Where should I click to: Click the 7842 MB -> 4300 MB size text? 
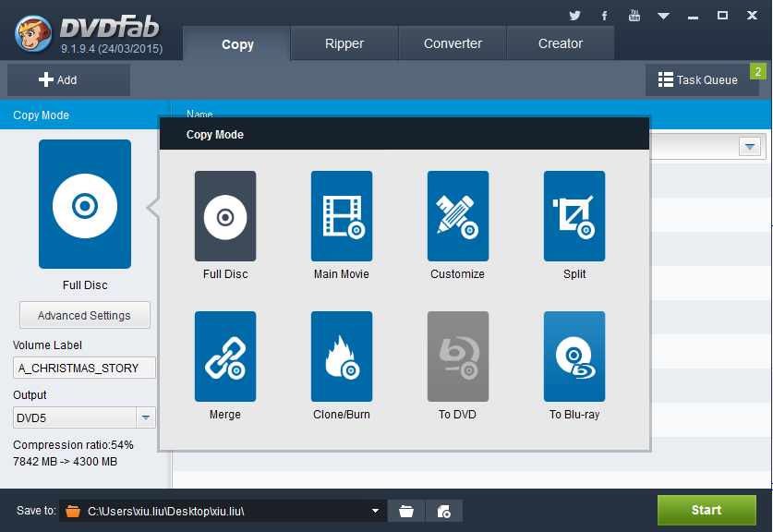pyautogui.click(x=65, y=462)
